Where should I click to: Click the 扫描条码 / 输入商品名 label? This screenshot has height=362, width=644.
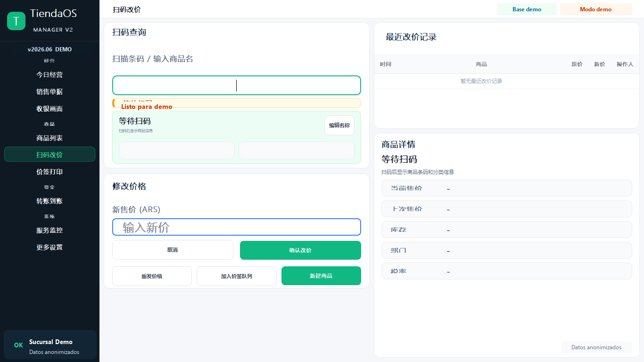point(153,59)
